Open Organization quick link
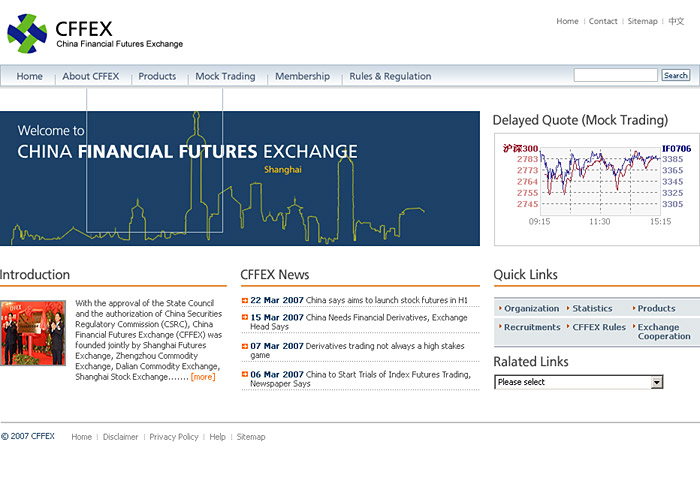This screenshot has width=700, height=478. coord(531,308)
